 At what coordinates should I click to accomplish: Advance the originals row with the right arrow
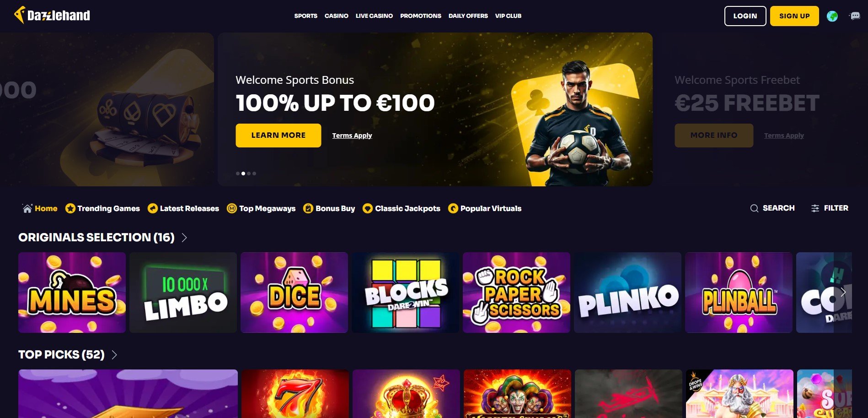(x=843, y=292)
